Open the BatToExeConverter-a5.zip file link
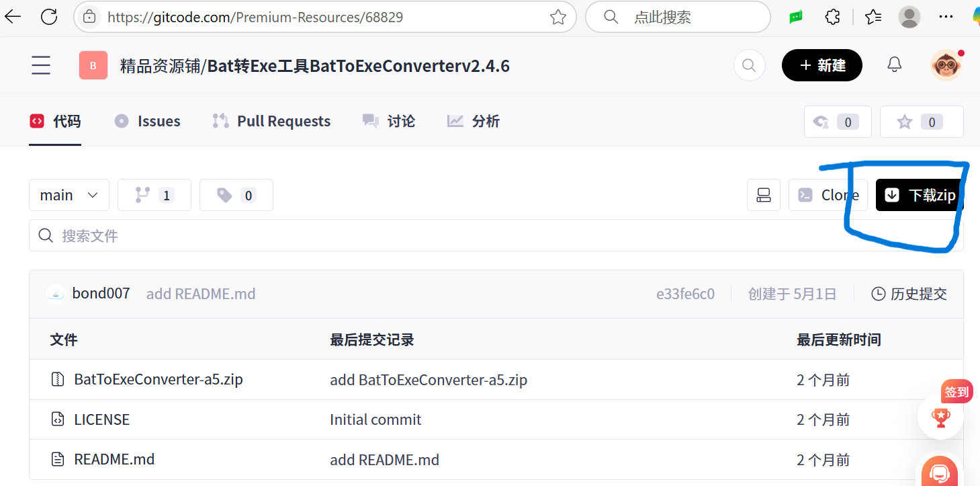Screen dimensions: 980x486 (x=158, y=379)
